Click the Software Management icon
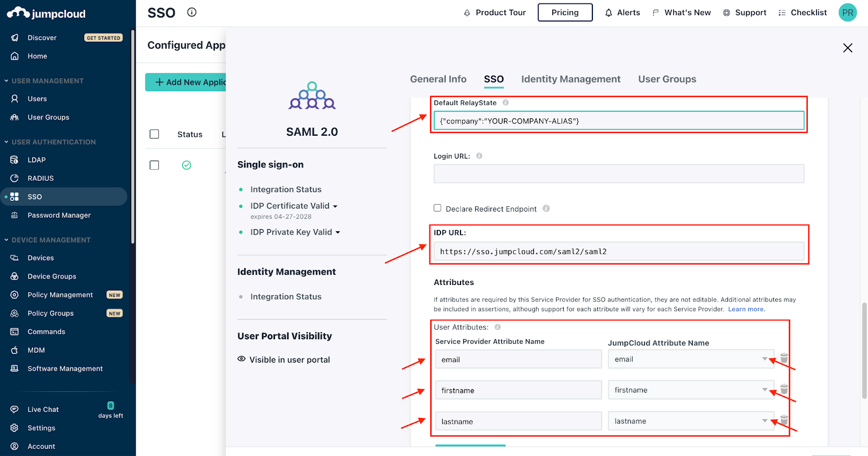The width and height of the screenshot is (868, 456). [15, 369]
